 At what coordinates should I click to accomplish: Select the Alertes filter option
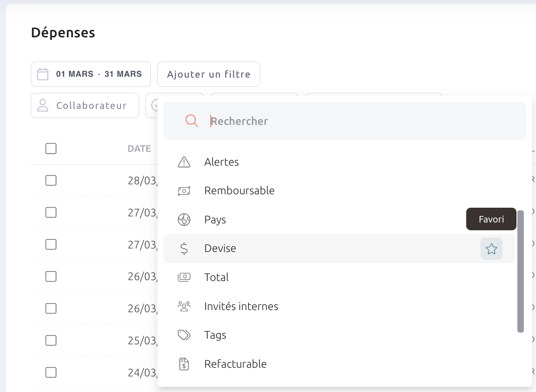point(339,162)
